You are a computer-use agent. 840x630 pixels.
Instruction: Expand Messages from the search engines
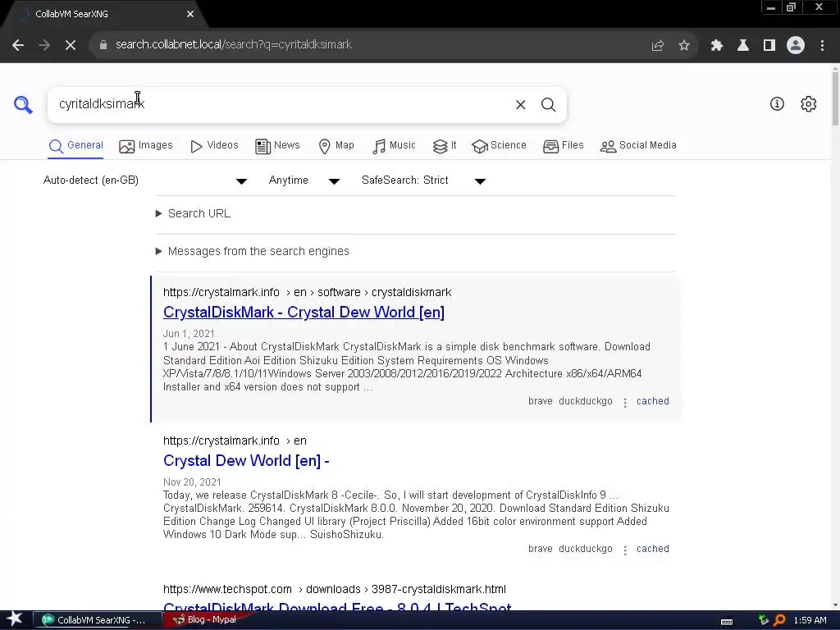click(x=252, y=251)
